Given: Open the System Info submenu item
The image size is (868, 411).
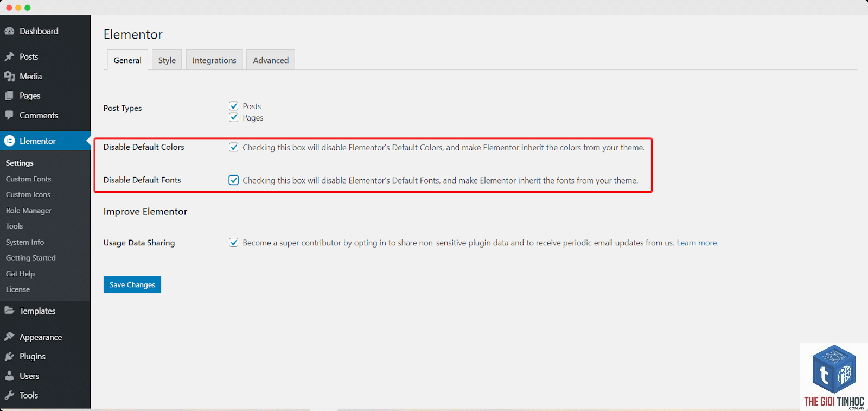Looking at the screenshot, I should click(x=25, y=242).
